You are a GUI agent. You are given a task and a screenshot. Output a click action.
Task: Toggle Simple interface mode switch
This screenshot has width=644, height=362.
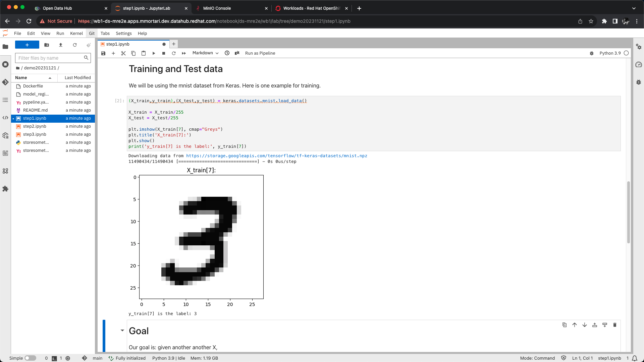(x=30, y=358)
